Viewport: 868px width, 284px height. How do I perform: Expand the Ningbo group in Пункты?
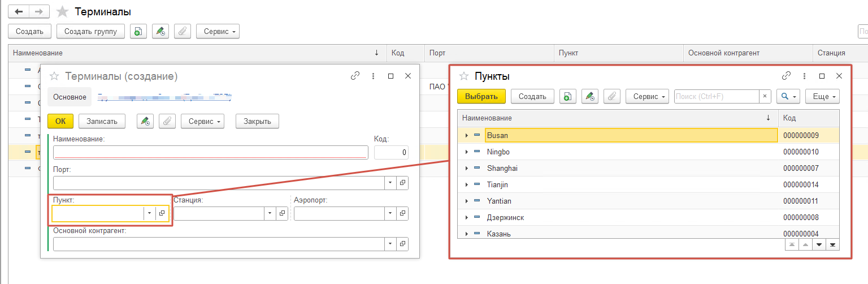[x=466, y=152]
